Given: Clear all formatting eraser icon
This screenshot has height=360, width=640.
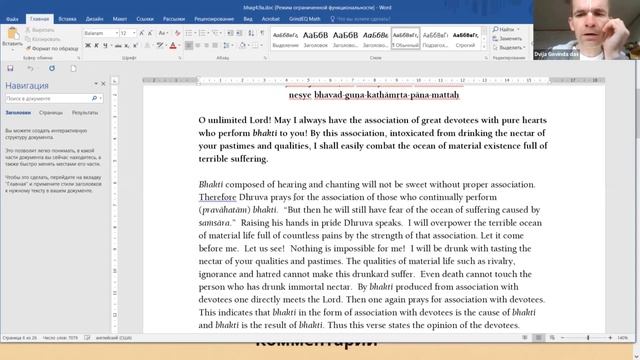Looking at the screenshot, I should [177, 33].
